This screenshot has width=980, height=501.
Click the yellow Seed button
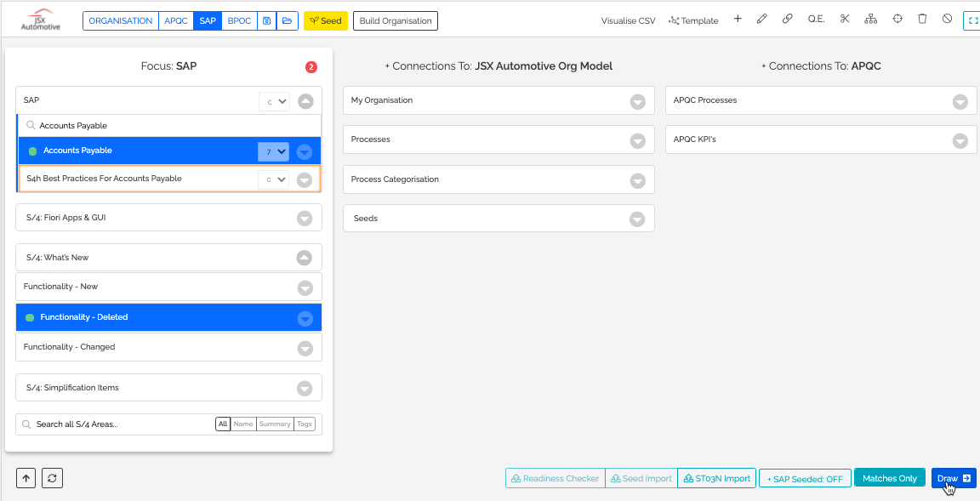(326, 20)
